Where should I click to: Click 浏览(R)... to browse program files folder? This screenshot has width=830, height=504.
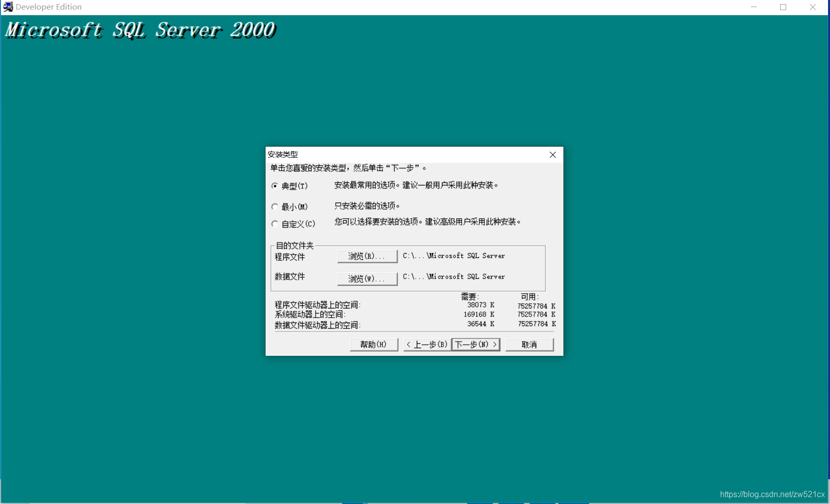pyautogui.click(x=367, y=256)
